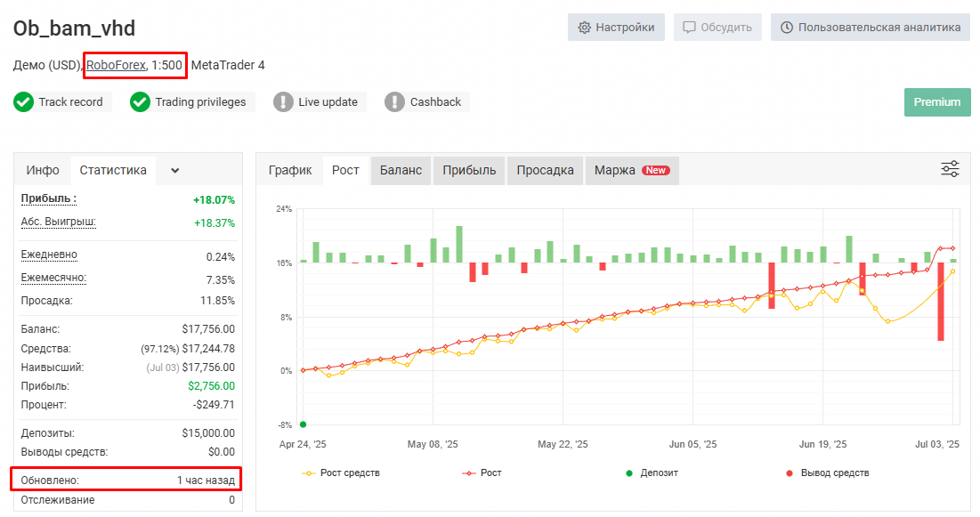980x517 pixels.
Task: Toggle the Рост средств legend series
Action: point(341,473)
